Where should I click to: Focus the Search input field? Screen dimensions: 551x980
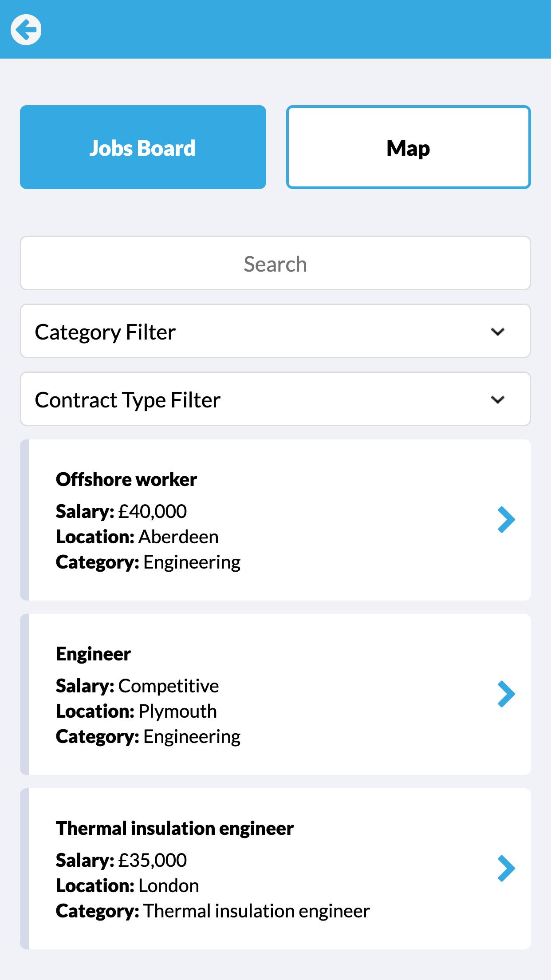(275, 263)
